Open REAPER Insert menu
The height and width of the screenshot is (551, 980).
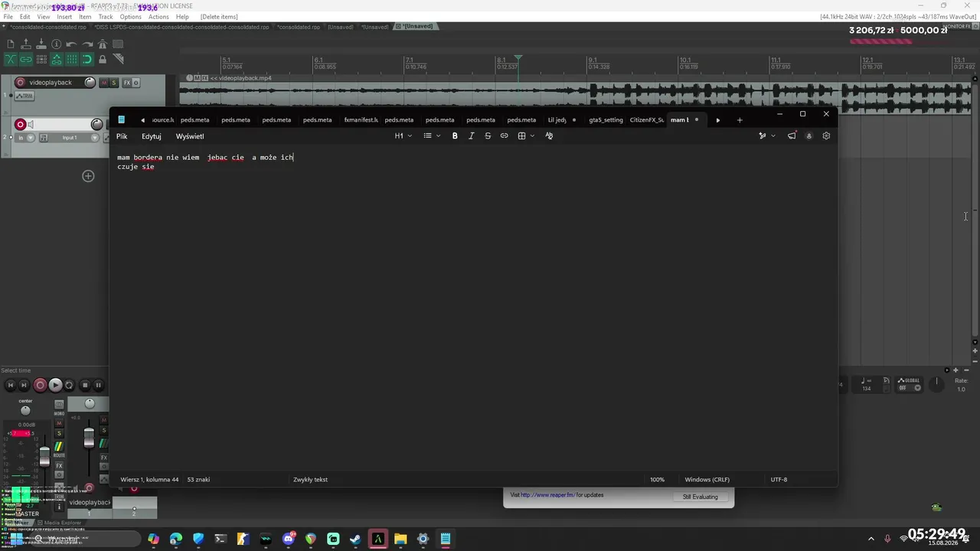pyautogui.click(x=64, y=16)
